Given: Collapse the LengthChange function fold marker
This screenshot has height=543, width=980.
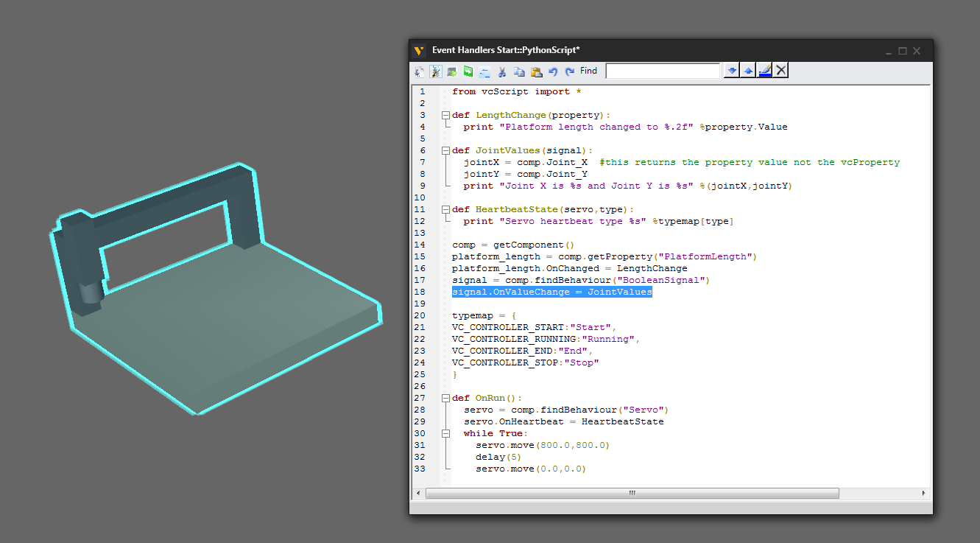Looking at the screenshot, I should 445,115.
